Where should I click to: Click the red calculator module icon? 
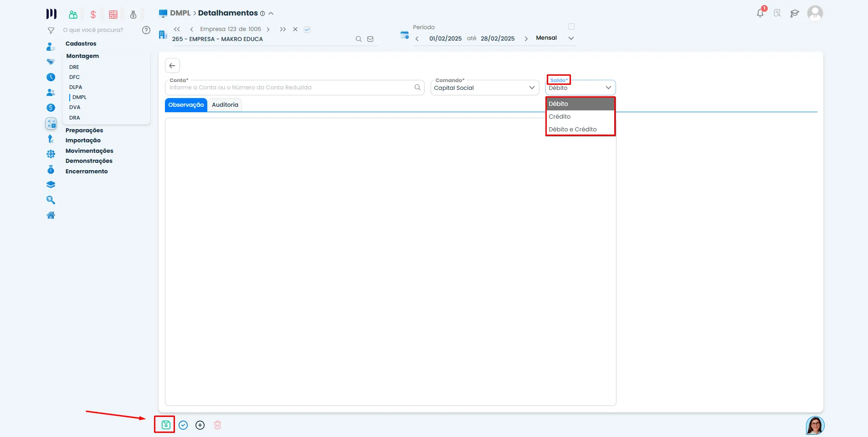(113, 15)
